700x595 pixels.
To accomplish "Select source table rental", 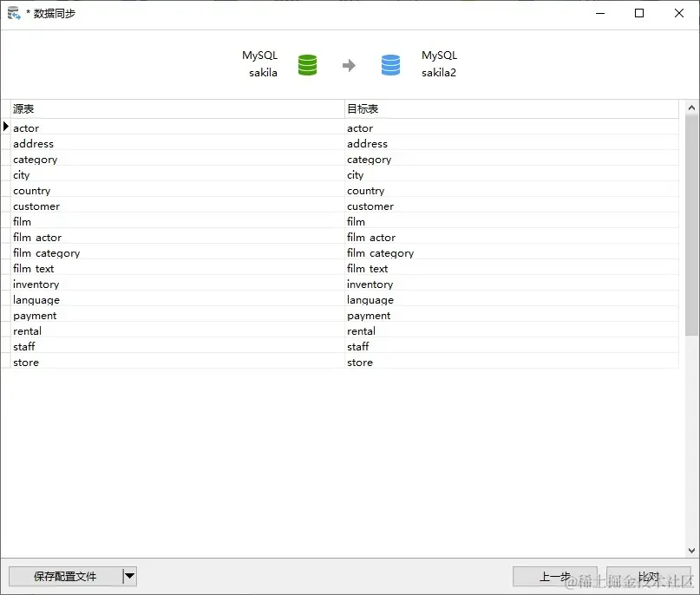I will pos(177,330).
